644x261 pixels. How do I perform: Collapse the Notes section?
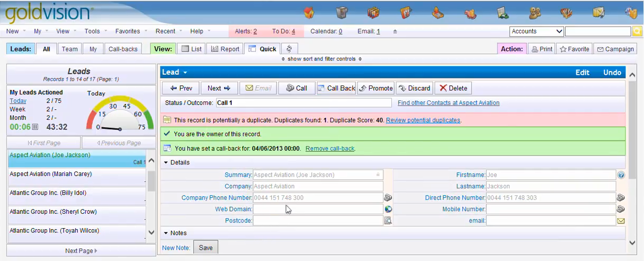click(x=166, y=233)
